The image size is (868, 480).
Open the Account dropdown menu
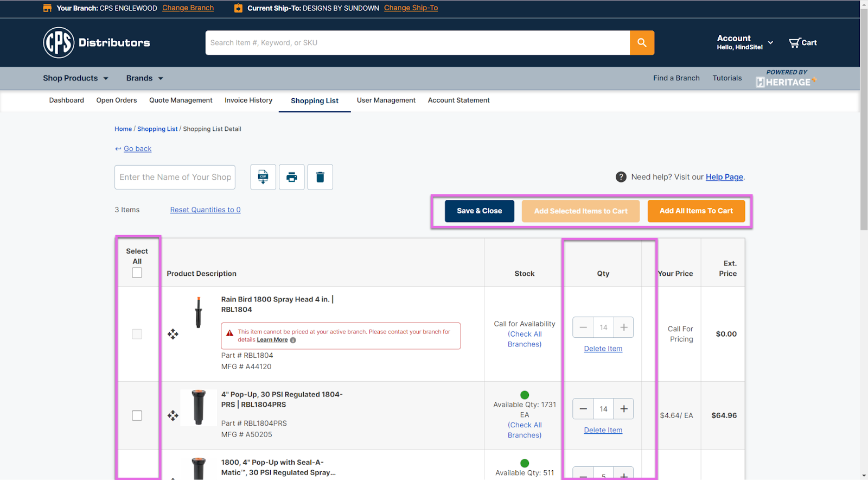(x=745, y=42)
